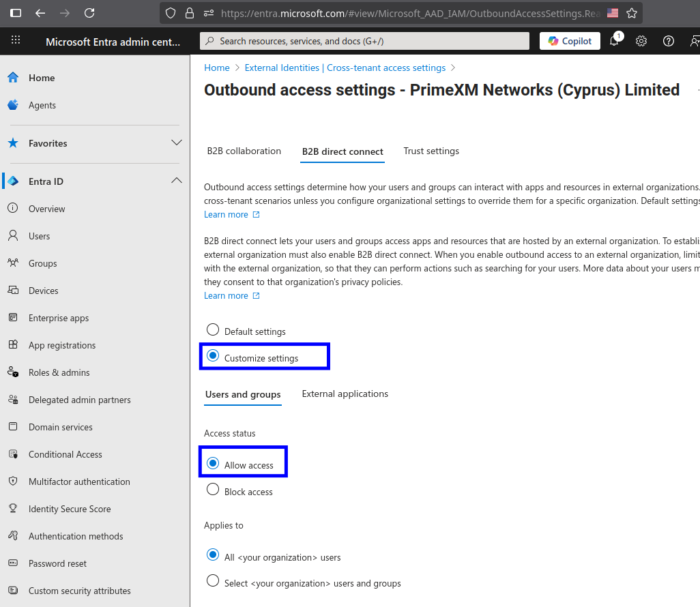The height and width of the screenshot is (607, 700).
Task: Switch to B2B direct connect tab
Action: (342, 151)
